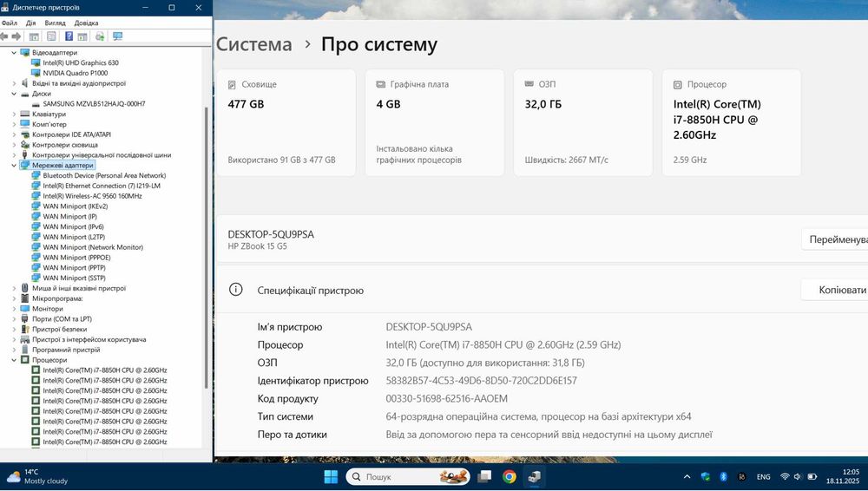Click the action pane toolbar icon after Help
868x491 pixels.
pos(82,36)
